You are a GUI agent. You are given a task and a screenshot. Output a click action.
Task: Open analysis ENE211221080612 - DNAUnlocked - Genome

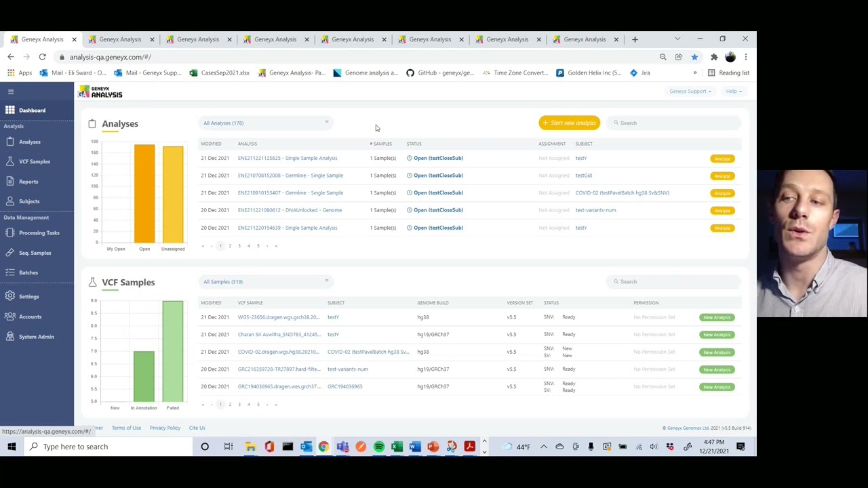tap(290, 210)
